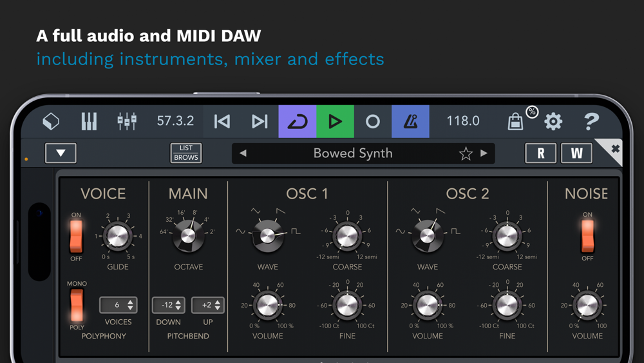The height and width of the screenshot is (363, 644).
Task: Click the green play button
Action: 335,121
